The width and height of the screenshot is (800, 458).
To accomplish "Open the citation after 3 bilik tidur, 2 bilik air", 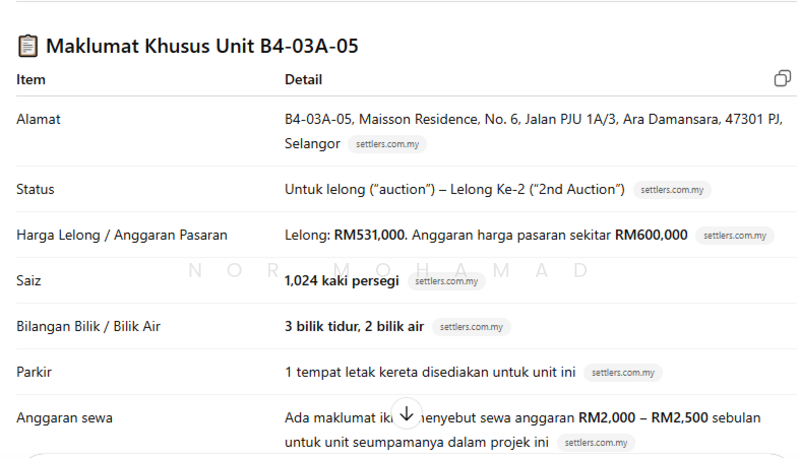I will [x=471, y=327].
